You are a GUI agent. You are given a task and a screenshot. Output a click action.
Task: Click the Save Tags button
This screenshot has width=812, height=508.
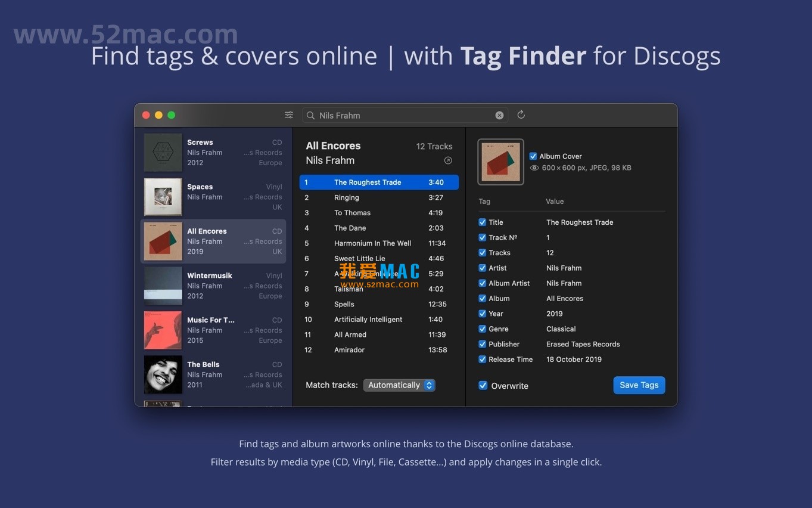point(639,385)
